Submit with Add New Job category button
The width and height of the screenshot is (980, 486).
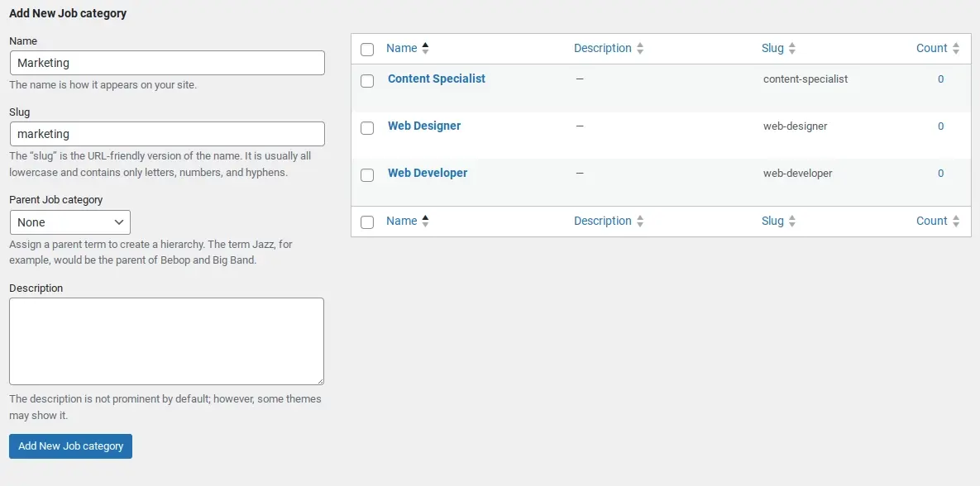click(70, 446)
